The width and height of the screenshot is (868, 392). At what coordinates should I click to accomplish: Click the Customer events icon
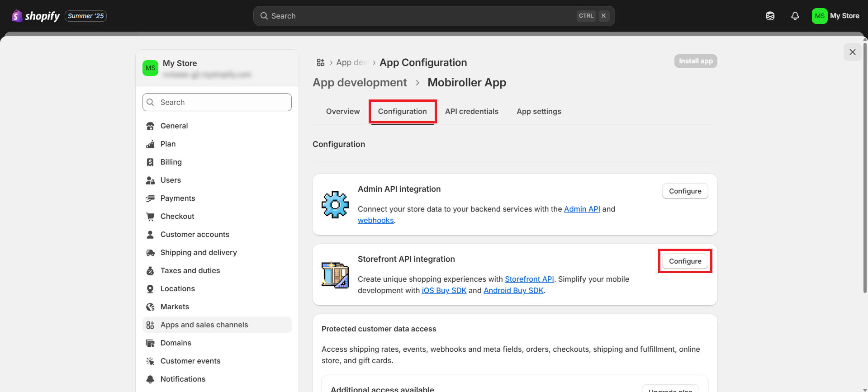pyautogui.click(x=150, y=361)
